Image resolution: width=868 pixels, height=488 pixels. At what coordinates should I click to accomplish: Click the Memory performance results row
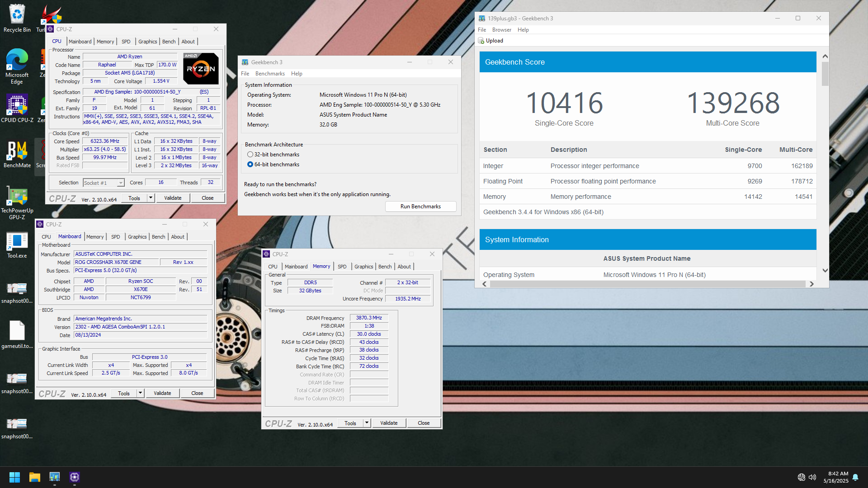coord(648,197)
